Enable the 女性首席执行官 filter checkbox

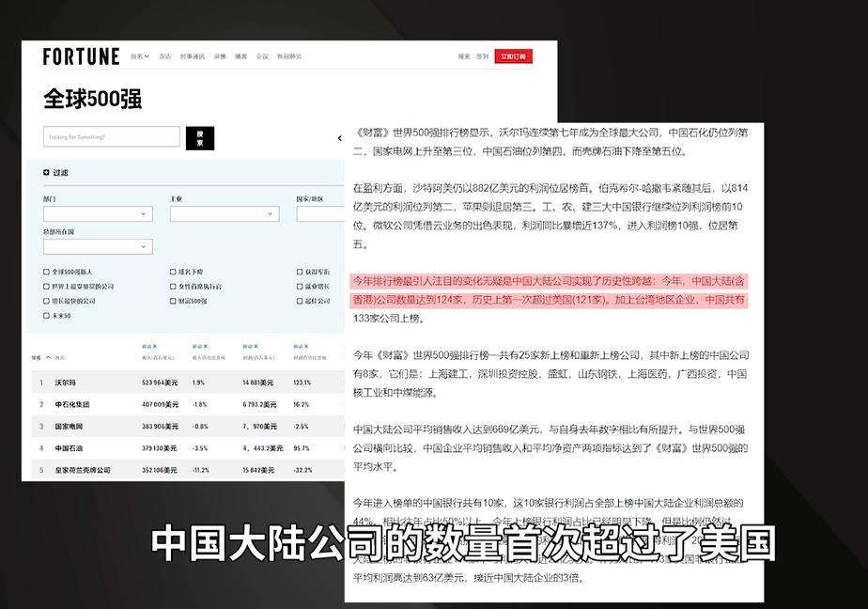(171, 287)
